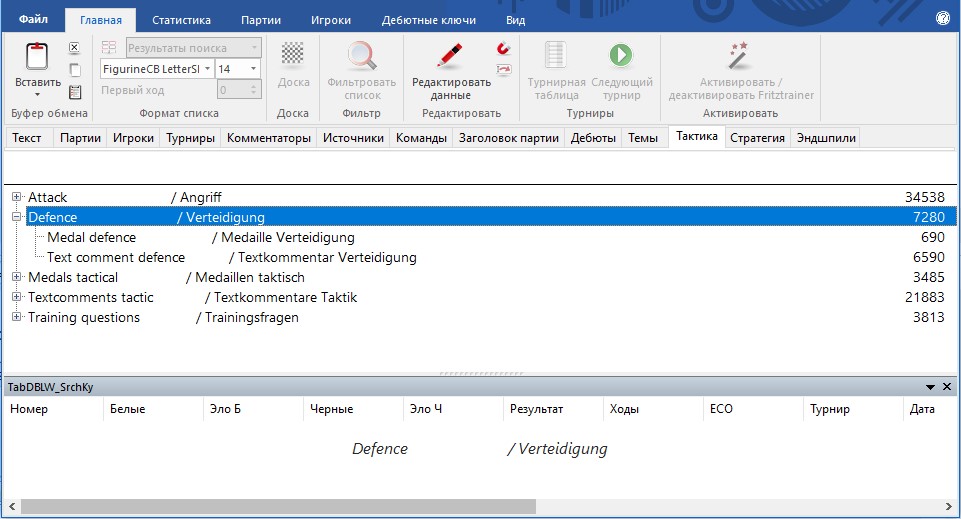
Task: Click the Следующий турнир green arrow icon
Action: 621,55
